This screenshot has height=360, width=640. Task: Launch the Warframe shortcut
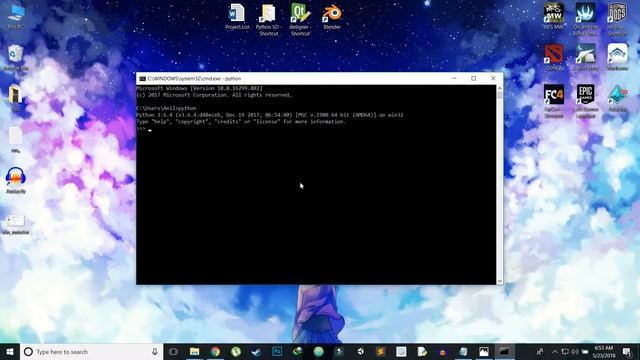pyautogui.click(x=617, y=58)
